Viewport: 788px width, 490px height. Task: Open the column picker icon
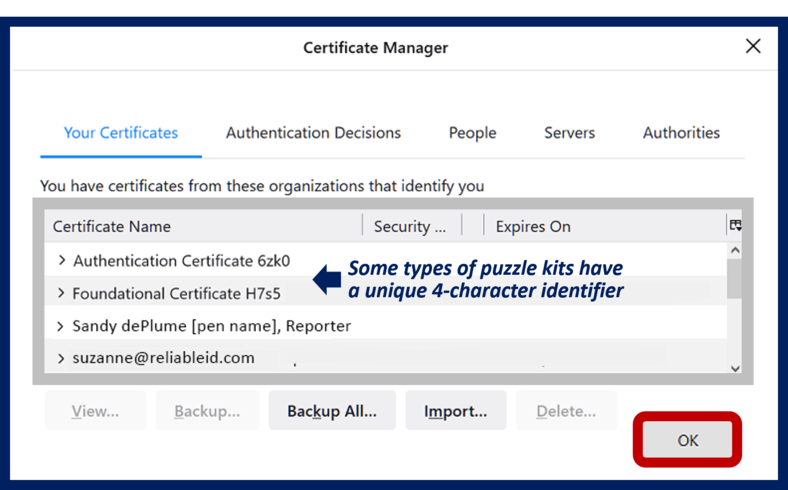(x=735, y=226)
